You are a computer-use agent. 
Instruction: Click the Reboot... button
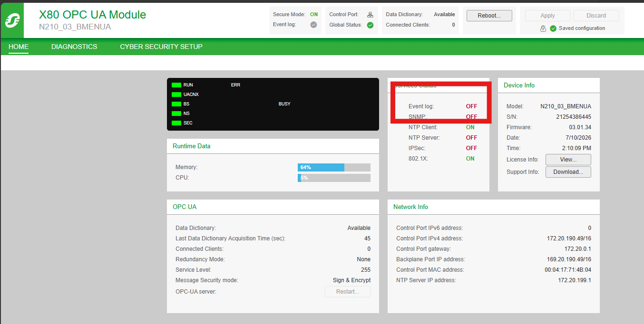(489, 16)
